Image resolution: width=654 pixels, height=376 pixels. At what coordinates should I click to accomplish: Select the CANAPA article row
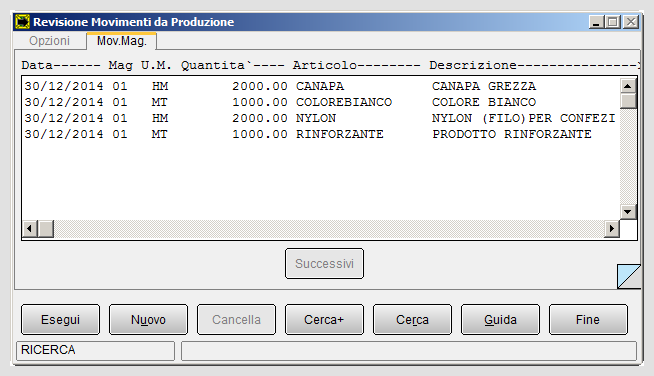320,86
